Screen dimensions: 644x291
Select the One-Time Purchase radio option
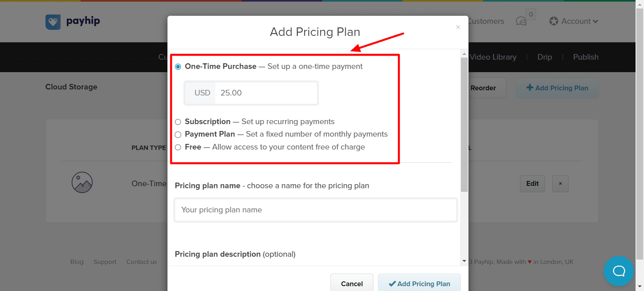click(178, 67)
